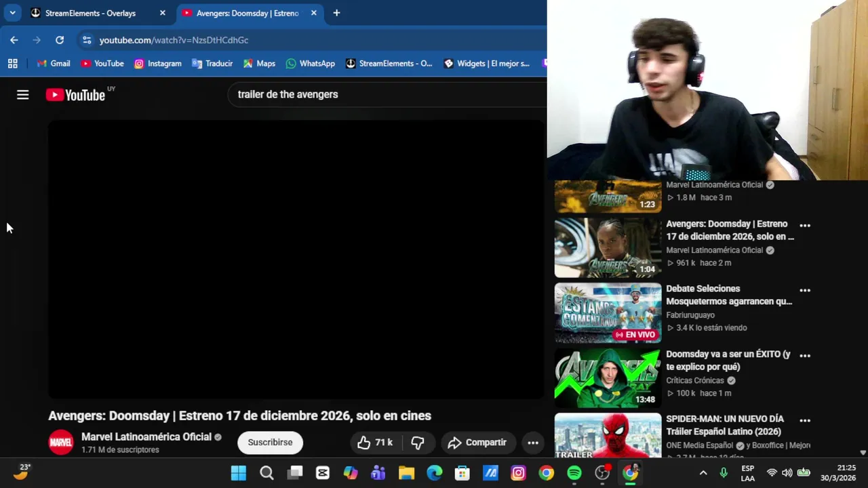Open the Windows Start menu
Image resolution: width=868 pixels, height=488 pixels.
[x=239, y=473]
